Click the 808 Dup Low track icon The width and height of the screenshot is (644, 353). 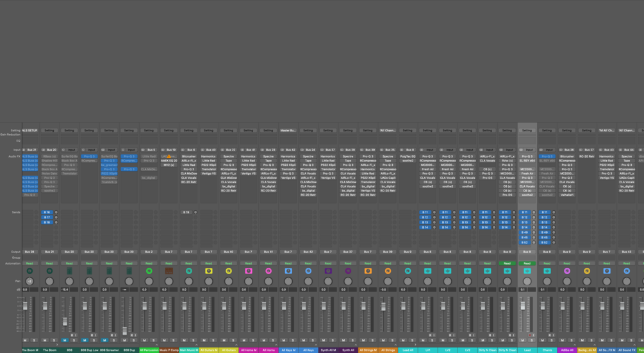coord(89,271)
